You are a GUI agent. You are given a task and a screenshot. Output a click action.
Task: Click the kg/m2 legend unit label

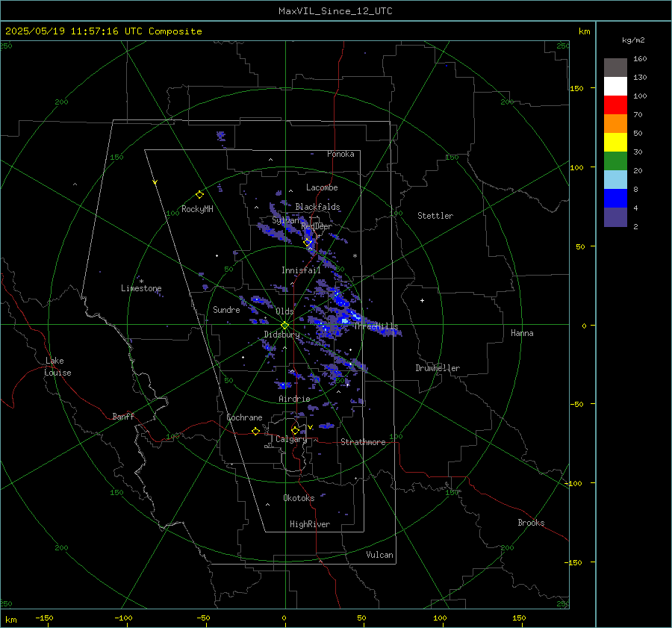(x=633, y=40)
